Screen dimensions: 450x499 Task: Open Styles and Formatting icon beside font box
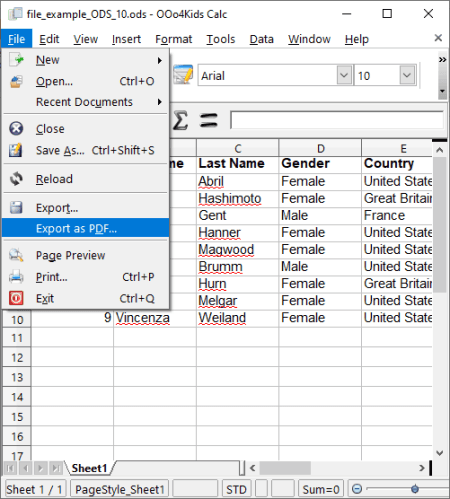click(x=183, y=75)
